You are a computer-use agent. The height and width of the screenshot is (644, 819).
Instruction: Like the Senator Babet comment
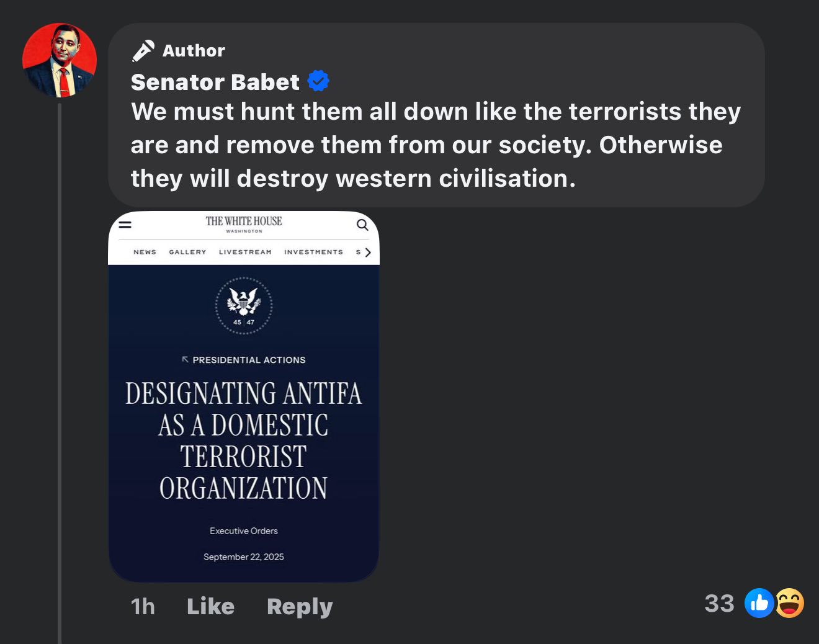[x=210, y=606]
